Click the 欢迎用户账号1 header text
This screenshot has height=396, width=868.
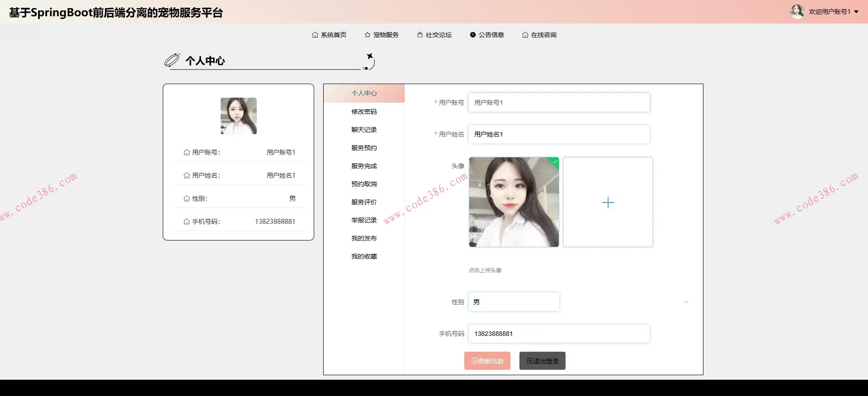(830, 12)
